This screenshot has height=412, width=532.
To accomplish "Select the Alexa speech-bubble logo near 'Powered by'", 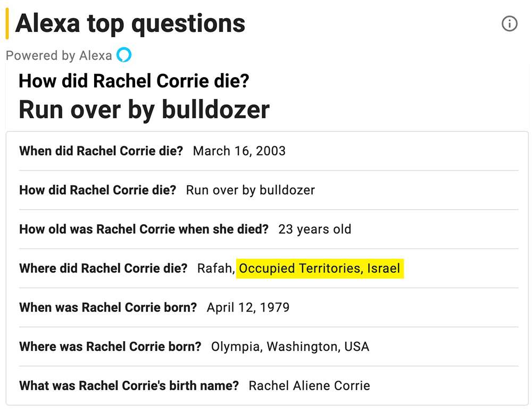I will [123, 55].
